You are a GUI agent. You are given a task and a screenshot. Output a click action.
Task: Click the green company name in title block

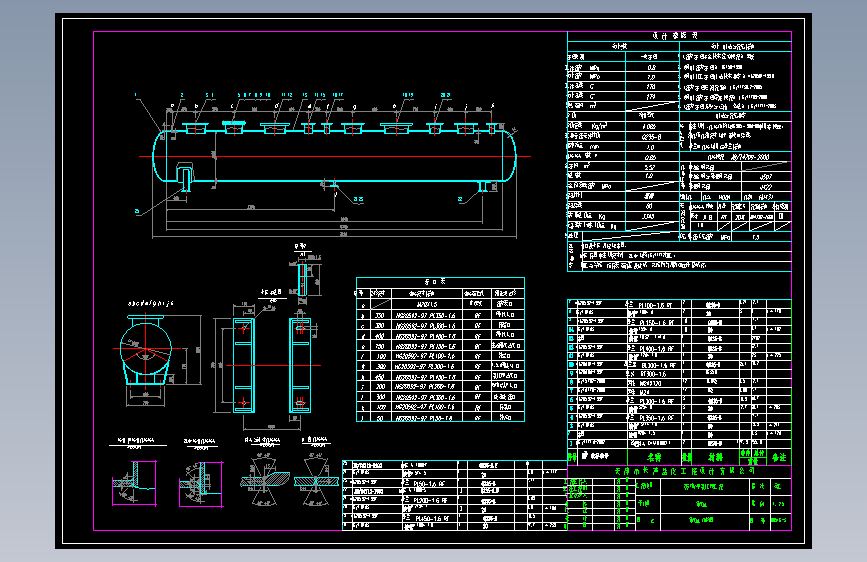point(685,471)
